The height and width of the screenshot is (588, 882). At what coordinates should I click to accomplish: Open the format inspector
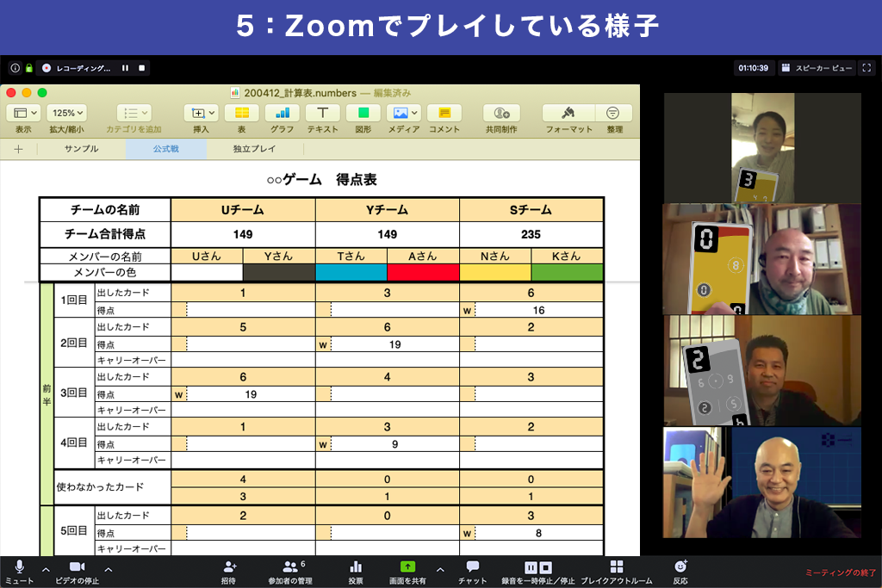click(x=568, y=113)
